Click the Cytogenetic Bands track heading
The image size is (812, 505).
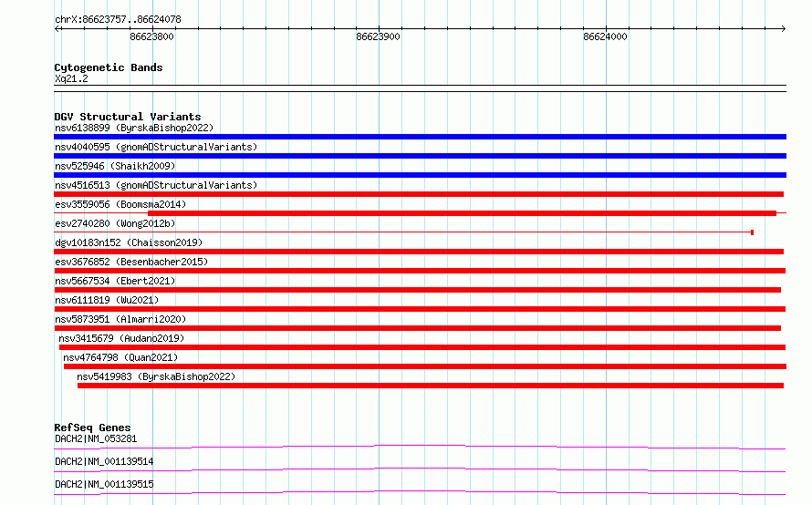[x=109, y=67]
